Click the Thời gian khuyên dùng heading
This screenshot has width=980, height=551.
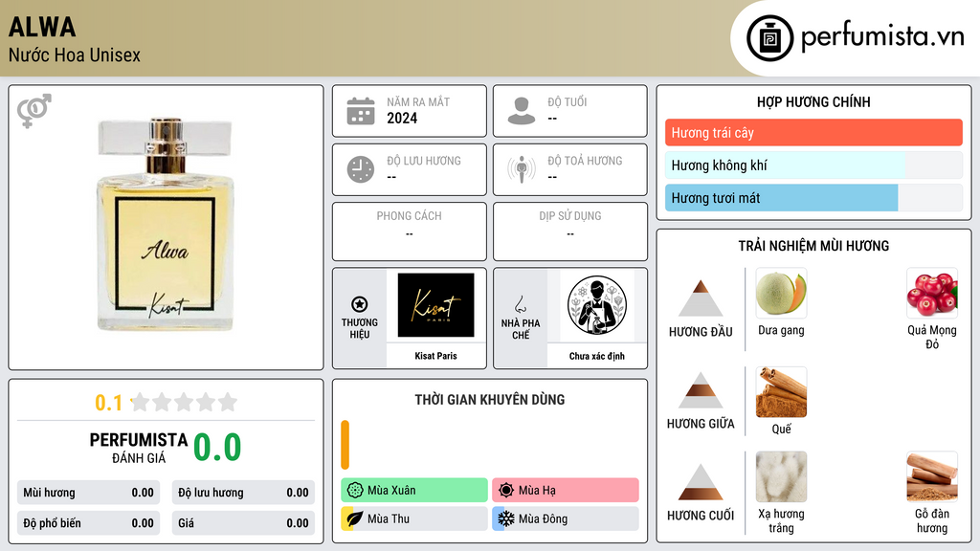(490, 399)
